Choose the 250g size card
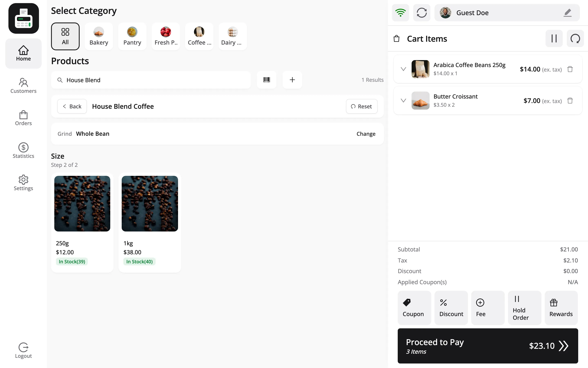 82,223
